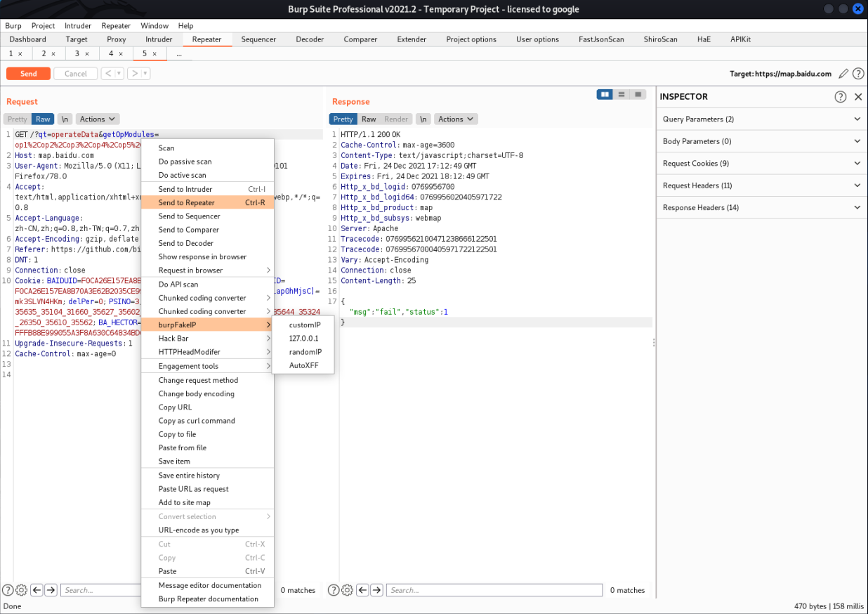Choose Send to Repeater in context menu
This screenshot has height=614, width=868.
point(207,203)
